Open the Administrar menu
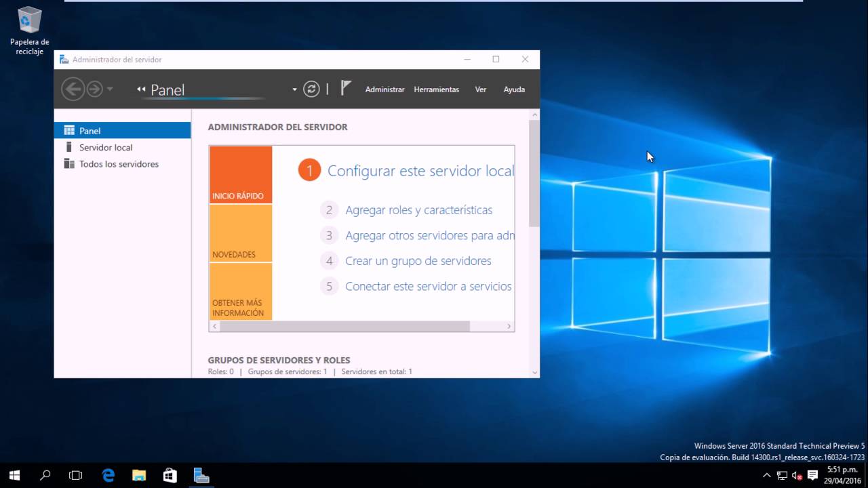868x488 pixels. [x=384, y=89]
